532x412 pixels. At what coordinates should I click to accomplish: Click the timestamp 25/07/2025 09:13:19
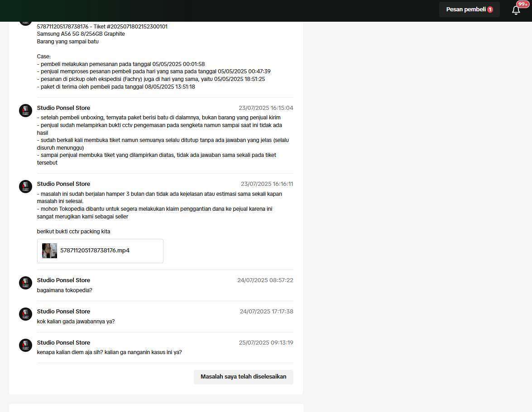[x=266, y=342]
